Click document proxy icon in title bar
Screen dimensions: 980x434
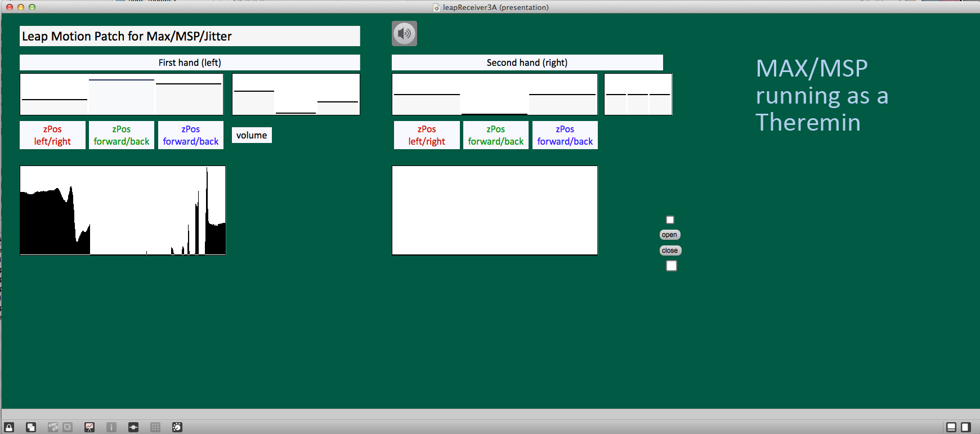(436, 7)
